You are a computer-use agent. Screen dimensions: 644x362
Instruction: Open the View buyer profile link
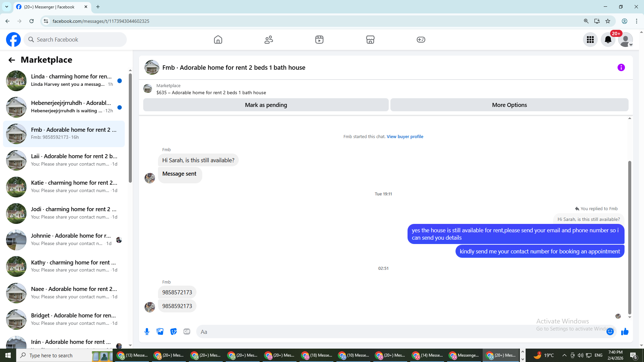click(x=405, y=136)
